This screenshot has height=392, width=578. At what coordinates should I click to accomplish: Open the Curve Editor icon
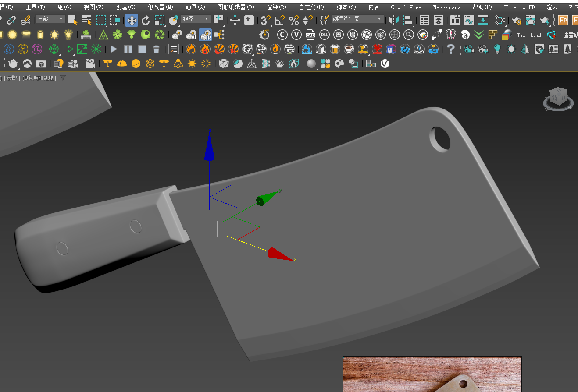[469, 20]
